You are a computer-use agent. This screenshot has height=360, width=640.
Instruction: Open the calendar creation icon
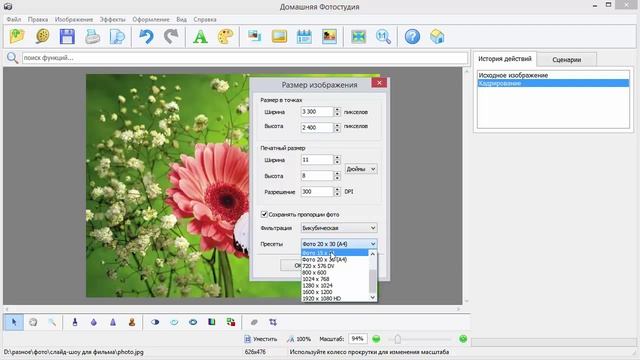(304, 37)
